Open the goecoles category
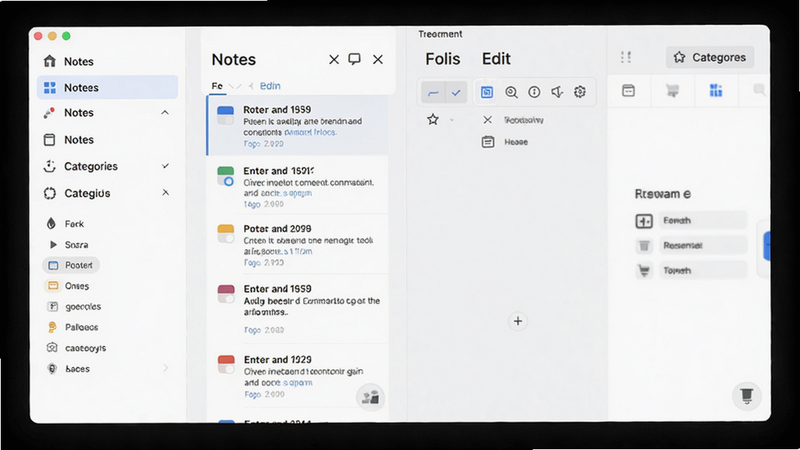Screen dimensions: 800x450 74,307
